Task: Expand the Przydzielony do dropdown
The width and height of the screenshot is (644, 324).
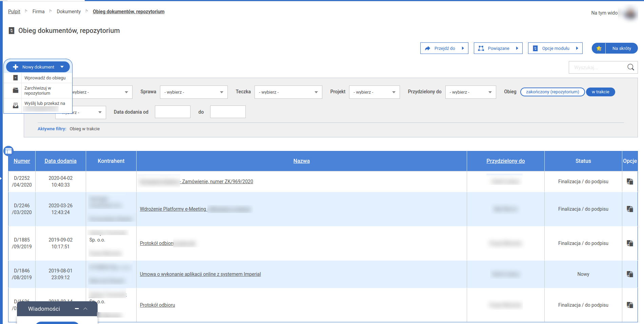Action: pyautogui.click(x=470, y=92)
